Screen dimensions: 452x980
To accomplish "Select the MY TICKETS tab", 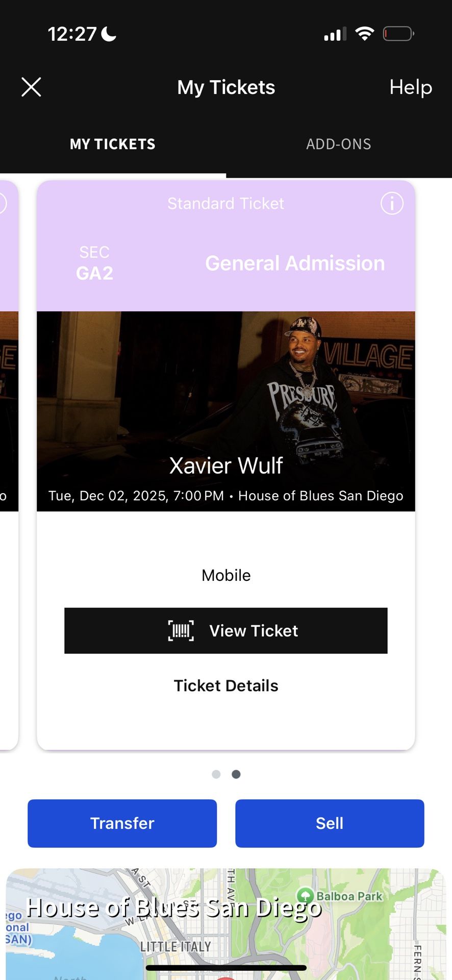I will [112, 144].
